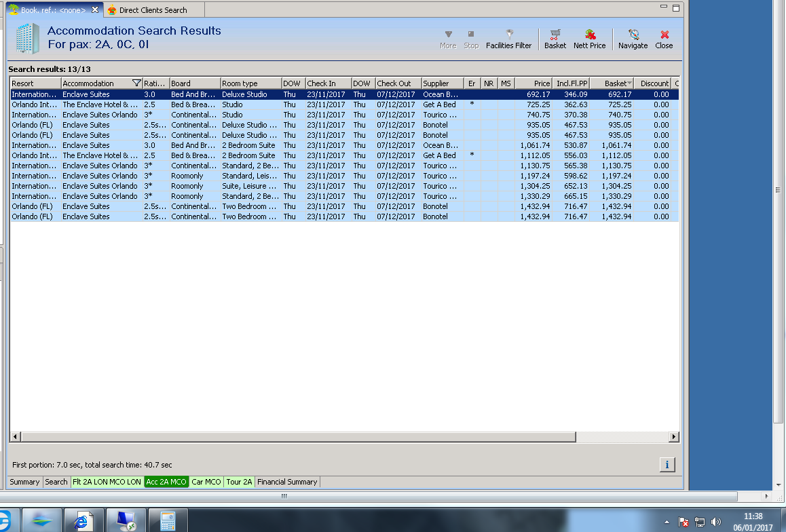Click the Basket toolbar icon

(555, 39)
